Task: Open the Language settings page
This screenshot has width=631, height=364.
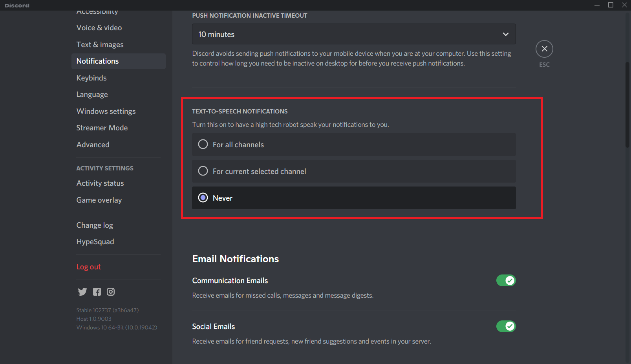Action: click(92, 94)
